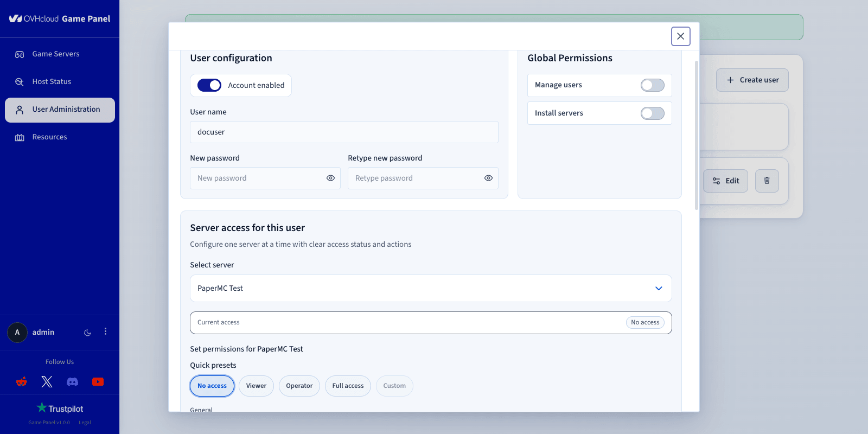Disable the Account enabled switch
The width and height of the screenshot is (868, 434).
point(209,85)
